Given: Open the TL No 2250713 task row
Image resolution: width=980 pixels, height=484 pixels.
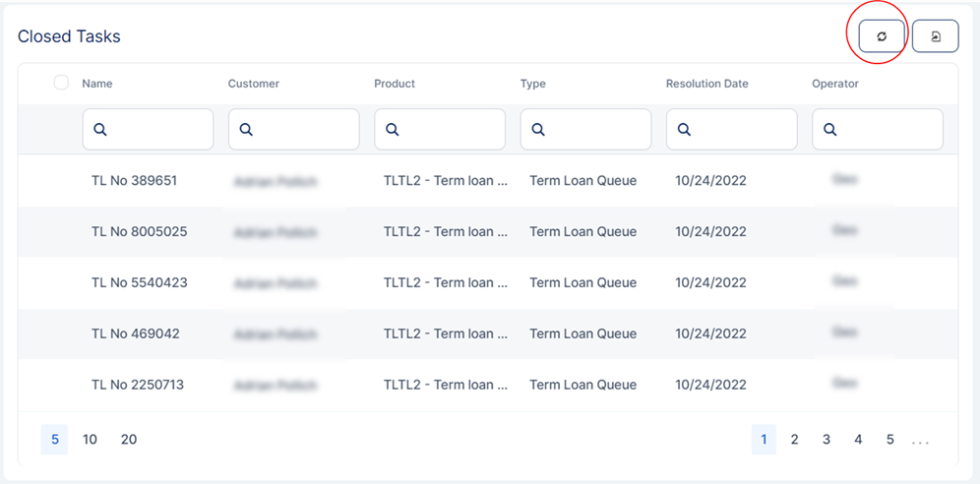Looking at the screenshot, I should (138, 385).
